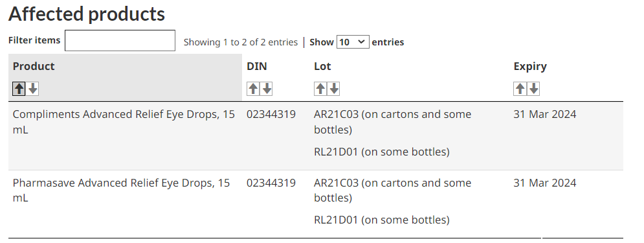The height and width of the screenshot is (243, 644).
Task: Click the DIN column descending sort arrow
Action: coord(267,88)
